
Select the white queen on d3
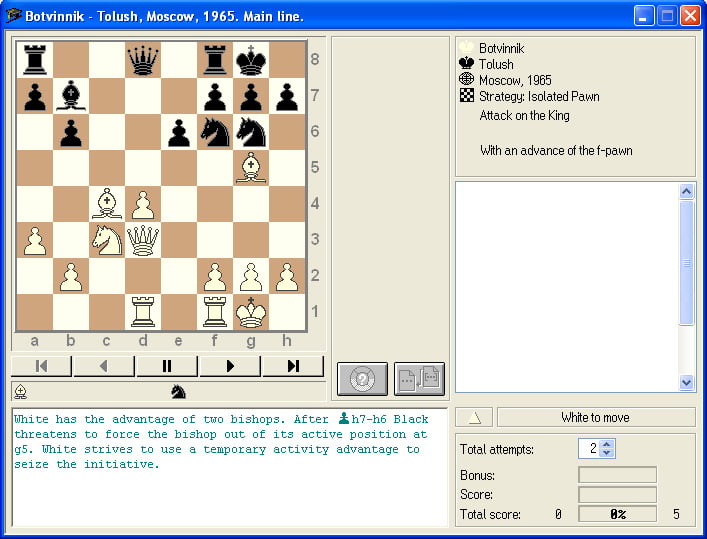pos(143,240)
